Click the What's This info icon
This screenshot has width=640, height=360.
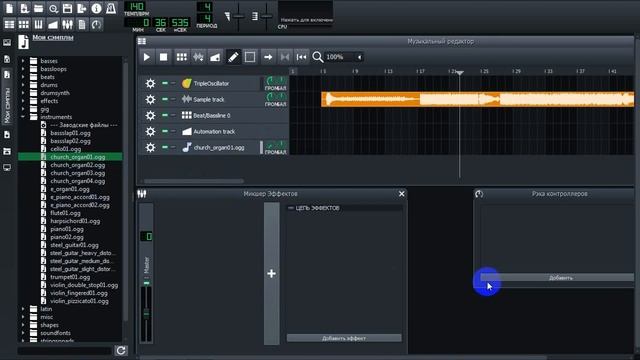[96, 9]
